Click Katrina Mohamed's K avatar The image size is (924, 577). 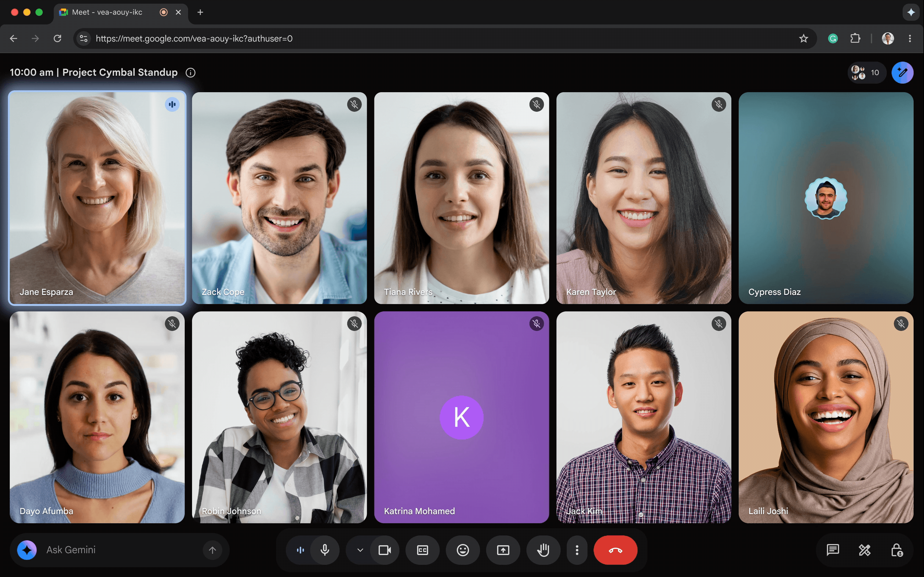[x=462, y=417]
